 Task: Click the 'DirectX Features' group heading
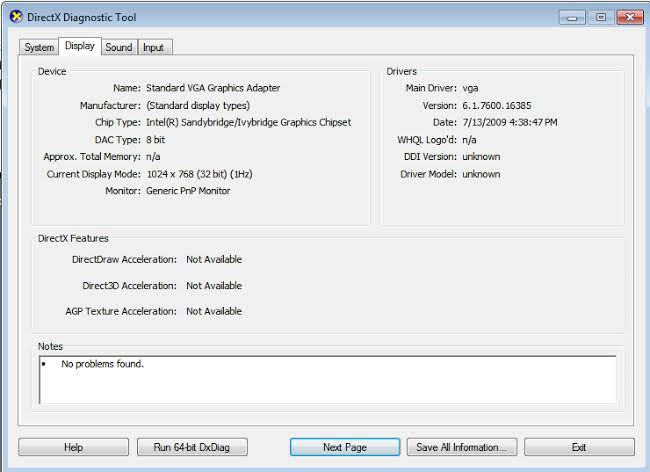click(x=73, y=238)
